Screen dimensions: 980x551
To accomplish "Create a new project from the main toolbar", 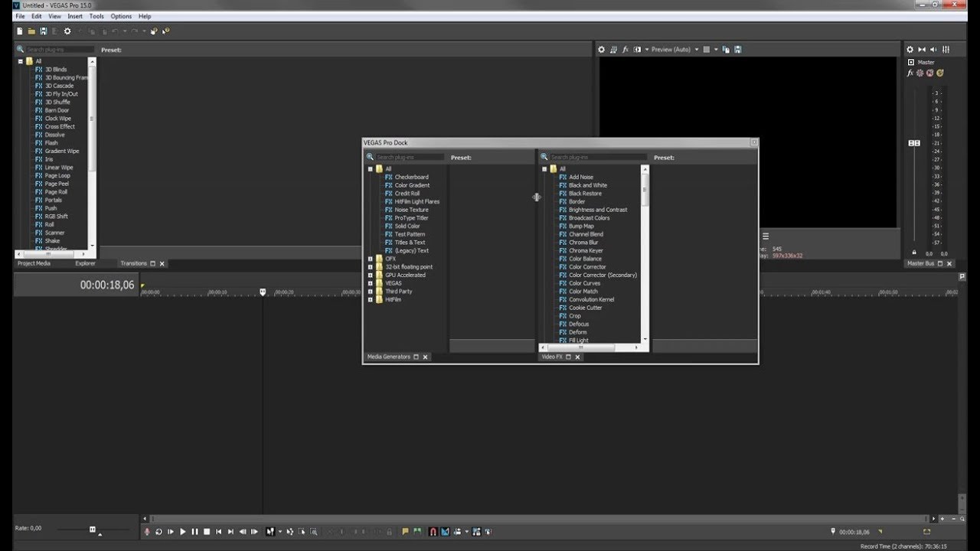I will pyautogui.click(x=20, y=31).
